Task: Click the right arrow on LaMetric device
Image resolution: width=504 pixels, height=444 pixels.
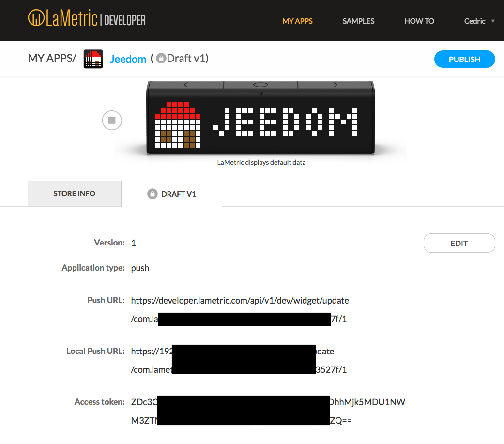Action: [x=335, y=85]
